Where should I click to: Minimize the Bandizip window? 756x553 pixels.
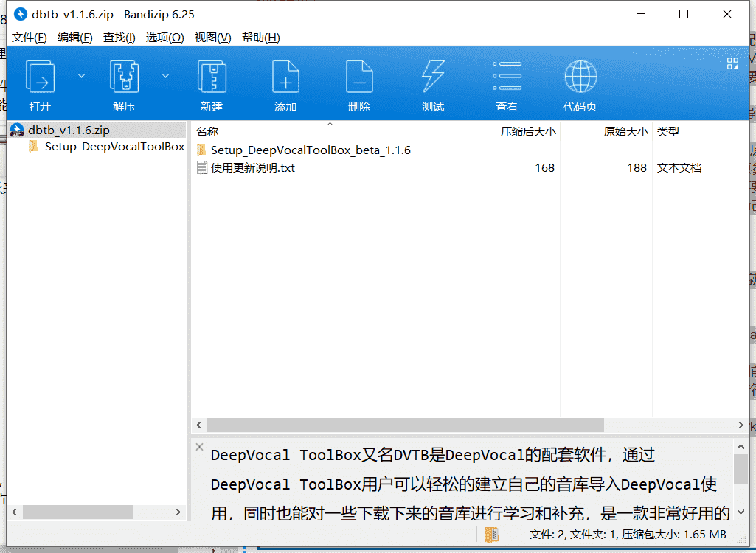(x=641, y=14)
